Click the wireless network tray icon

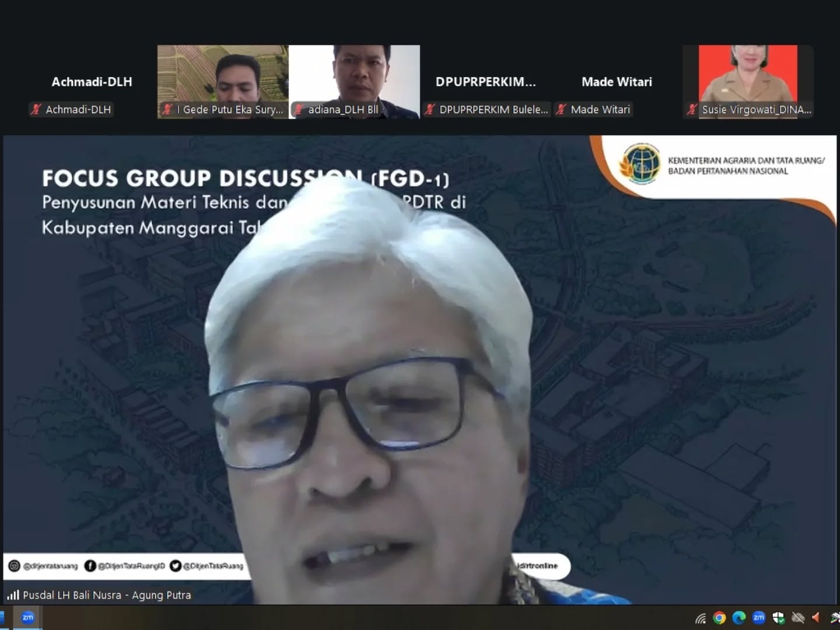701,618
